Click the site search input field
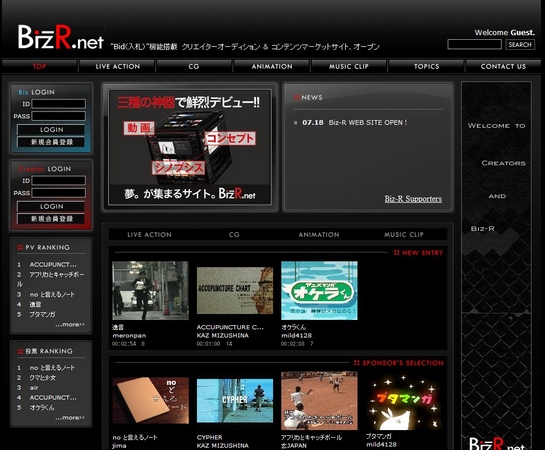This screenshot has width=545, height=450. tap(474, 44)
